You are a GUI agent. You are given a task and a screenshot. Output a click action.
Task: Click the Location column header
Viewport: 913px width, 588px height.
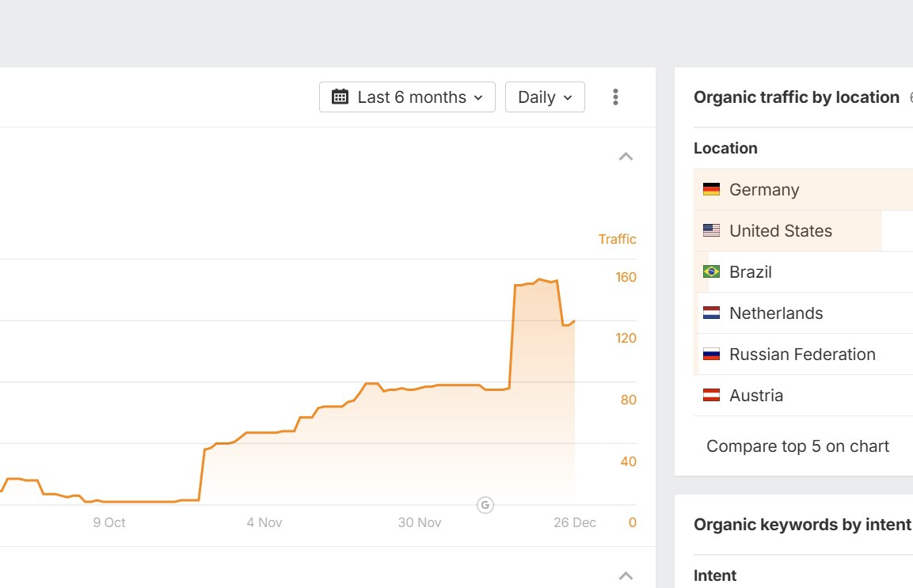725,149
